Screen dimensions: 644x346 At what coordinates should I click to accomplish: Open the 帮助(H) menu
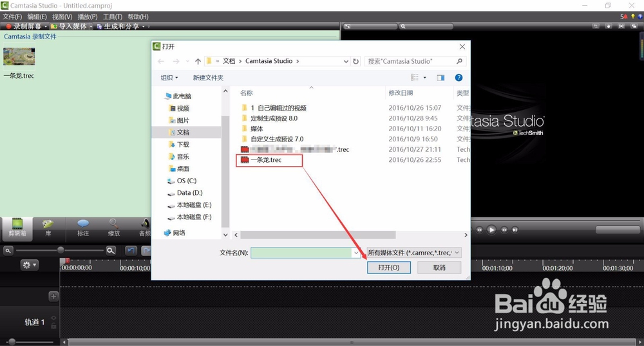(x=138, y=17)
